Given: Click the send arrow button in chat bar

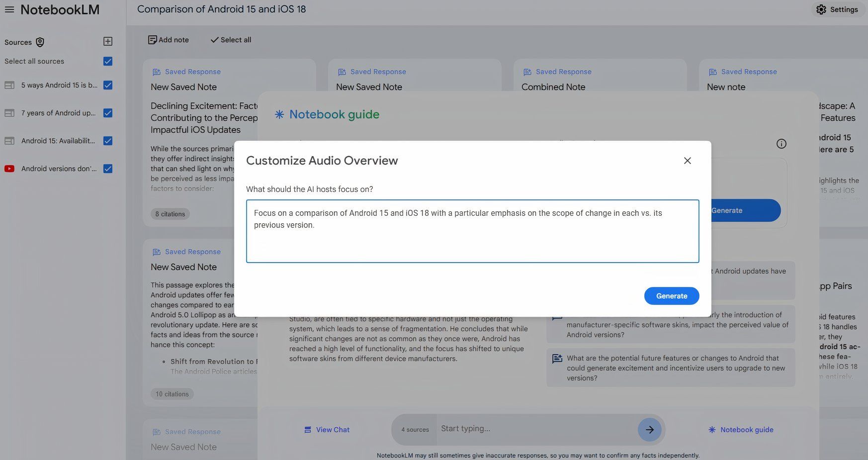Looking at the screenshot, I should pos(650,430).
